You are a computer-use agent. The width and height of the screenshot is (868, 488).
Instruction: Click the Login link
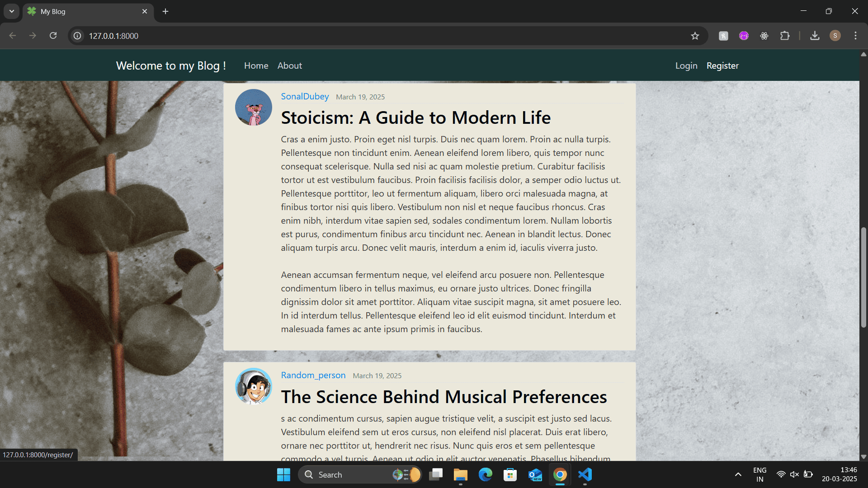[x=686, y=66]
